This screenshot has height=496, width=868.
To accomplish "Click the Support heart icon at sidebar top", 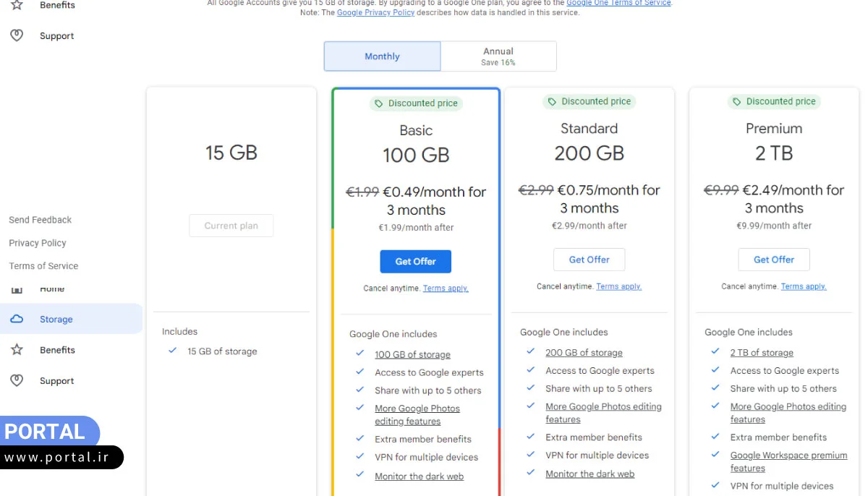I will pos(17,35).
